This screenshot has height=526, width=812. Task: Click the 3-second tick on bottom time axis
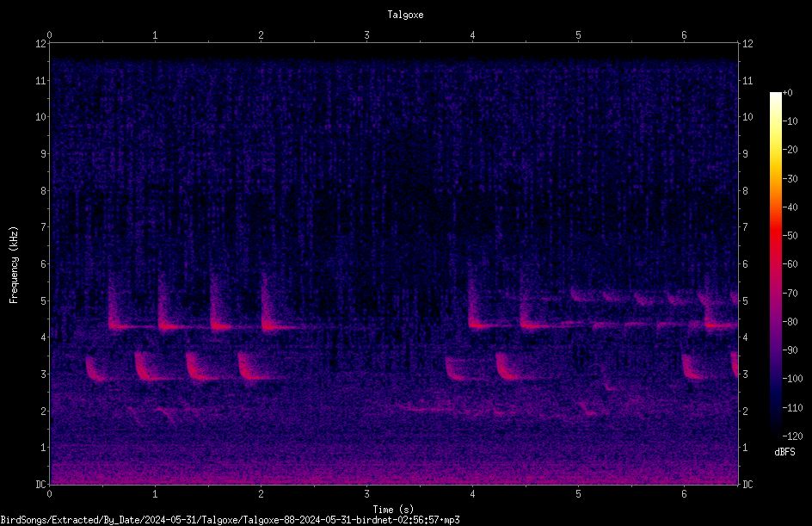coord(366,494)
